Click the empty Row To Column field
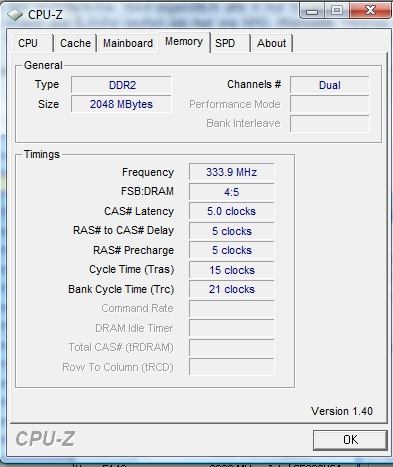Screen dimensions: 393x467 coord(231,367)
